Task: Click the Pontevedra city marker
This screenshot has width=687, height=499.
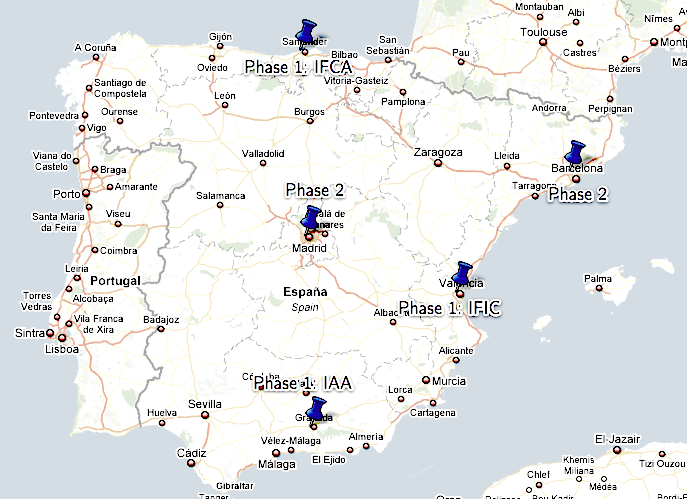Action: click(85, 115)
